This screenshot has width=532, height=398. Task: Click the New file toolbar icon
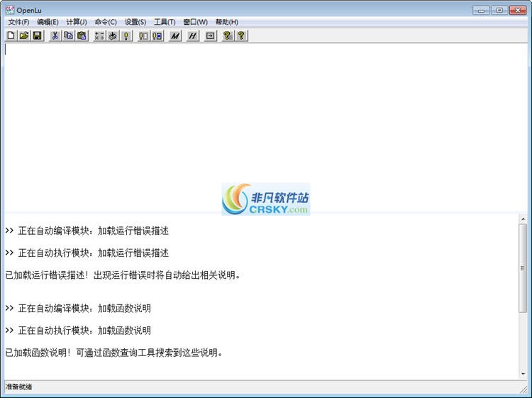[x=11, y=35]
